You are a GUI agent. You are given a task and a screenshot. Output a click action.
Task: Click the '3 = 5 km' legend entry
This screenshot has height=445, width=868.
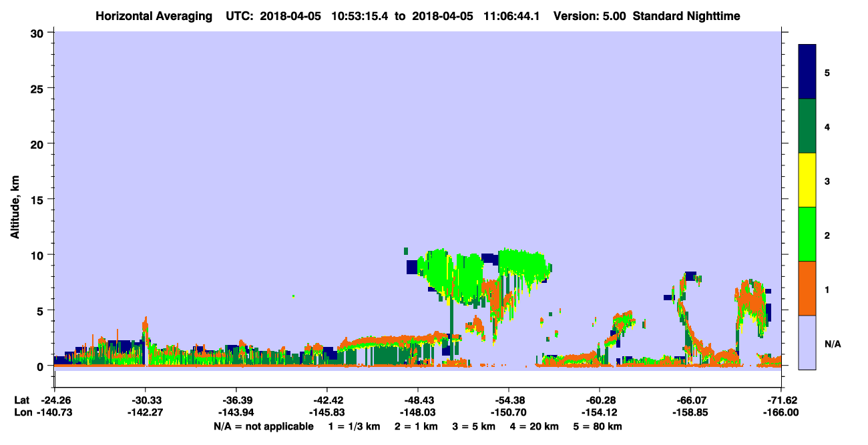[474, 426]
